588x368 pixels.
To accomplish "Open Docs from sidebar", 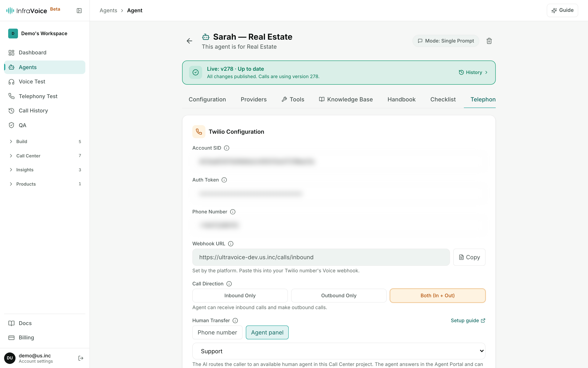I will point(45,323).
